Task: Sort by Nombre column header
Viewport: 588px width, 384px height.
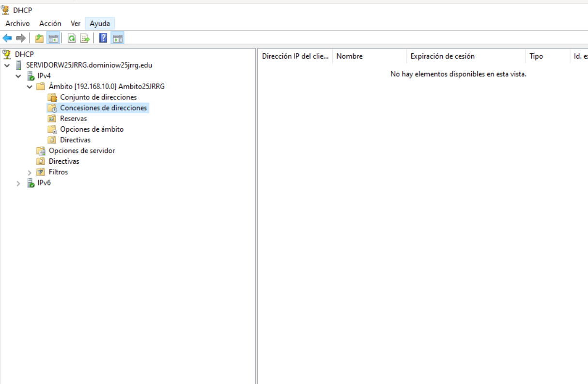Action: pos(370,56)
